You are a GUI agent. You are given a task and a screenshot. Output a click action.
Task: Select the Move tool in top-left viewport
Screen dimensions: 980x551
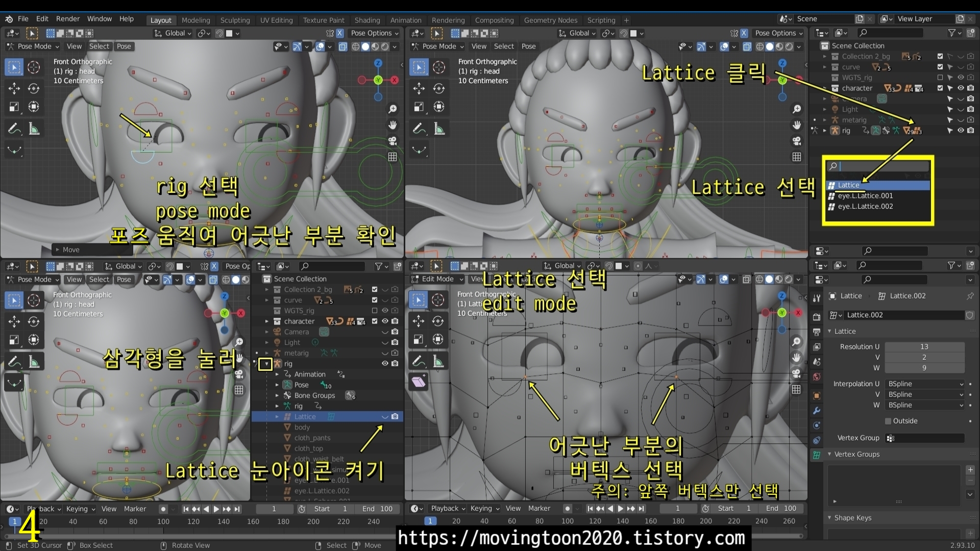[14, 88]
